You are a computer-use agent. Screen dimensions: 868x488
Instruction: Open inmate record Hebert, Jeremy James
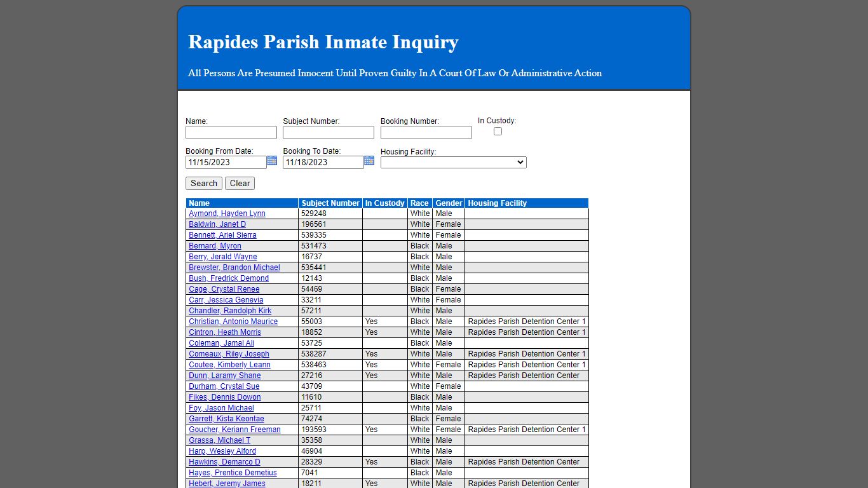pos(227,484)
